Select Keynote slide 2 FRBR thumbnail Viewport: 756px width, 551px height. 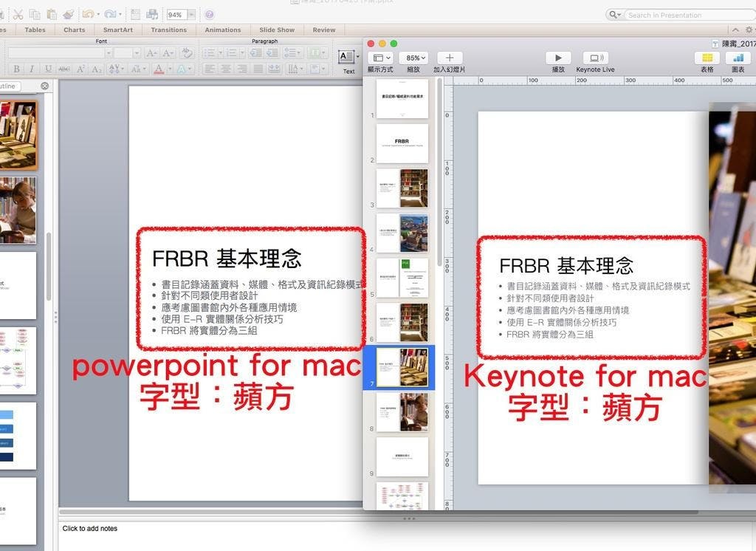pos(402,143)
